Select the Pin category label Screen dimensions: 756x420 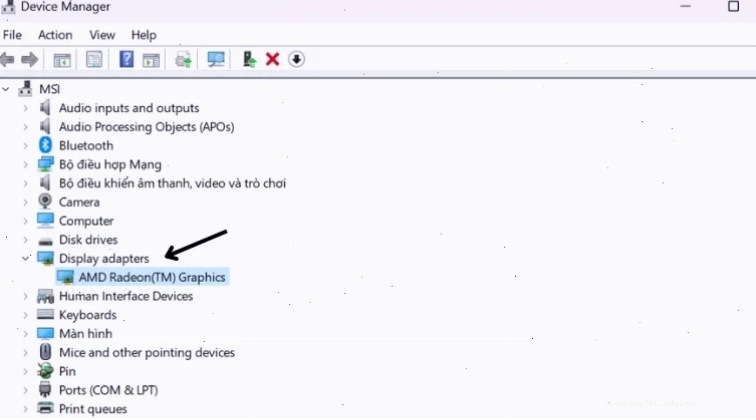(67, 371)
